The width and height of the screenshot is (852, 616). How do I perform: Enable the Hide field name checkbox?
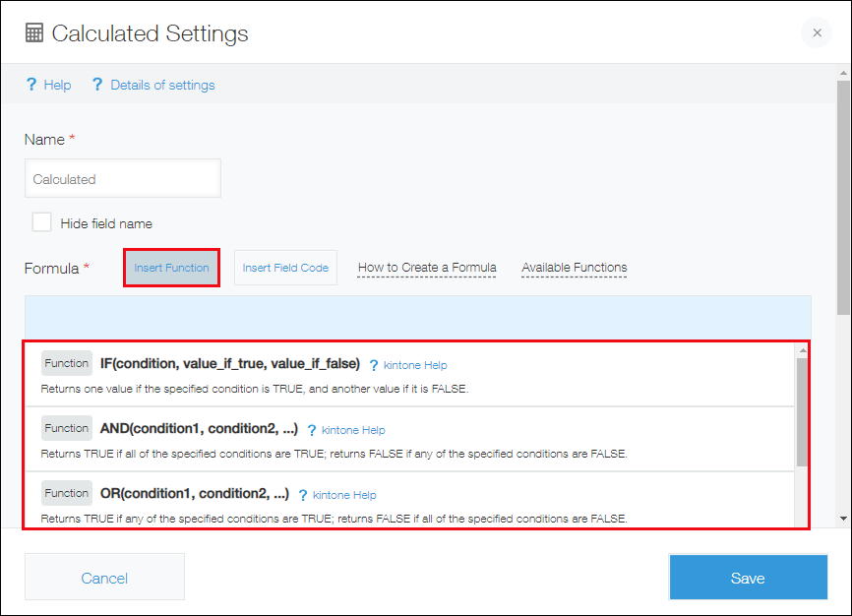[40, 222]
